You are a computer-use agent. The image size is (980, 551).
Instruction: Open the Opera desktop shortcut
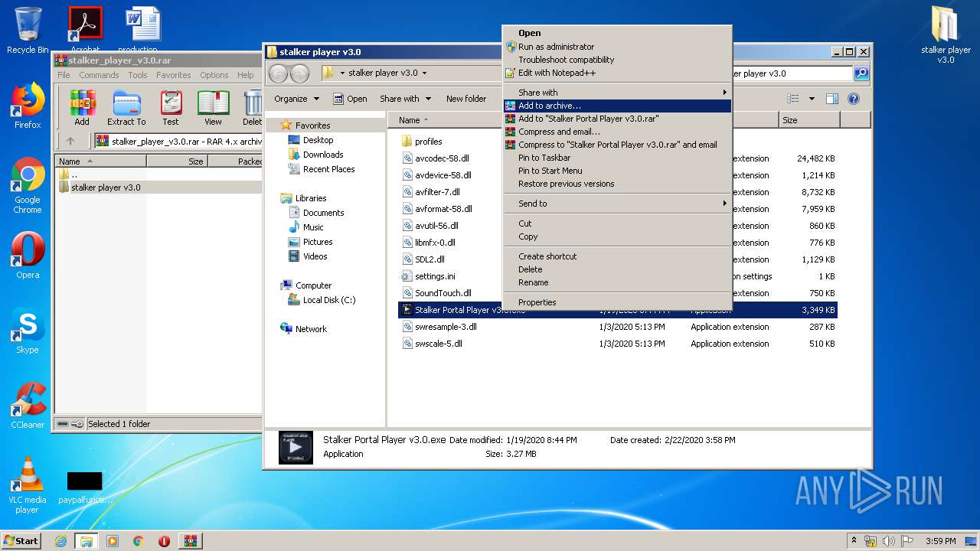[28, 256]
